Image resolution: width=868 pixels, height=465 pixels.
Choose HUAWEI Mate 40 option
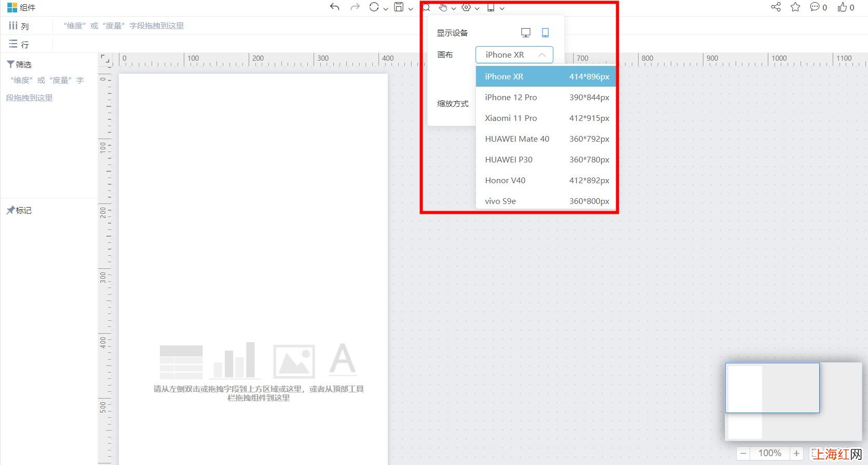[546, 139]
